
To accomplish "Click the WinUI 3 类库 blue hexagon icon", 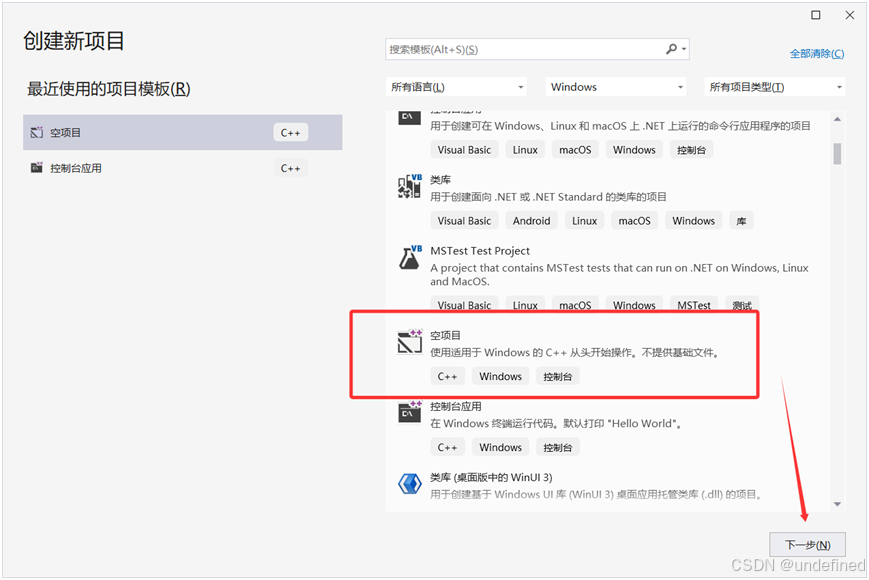I will 408,483.
